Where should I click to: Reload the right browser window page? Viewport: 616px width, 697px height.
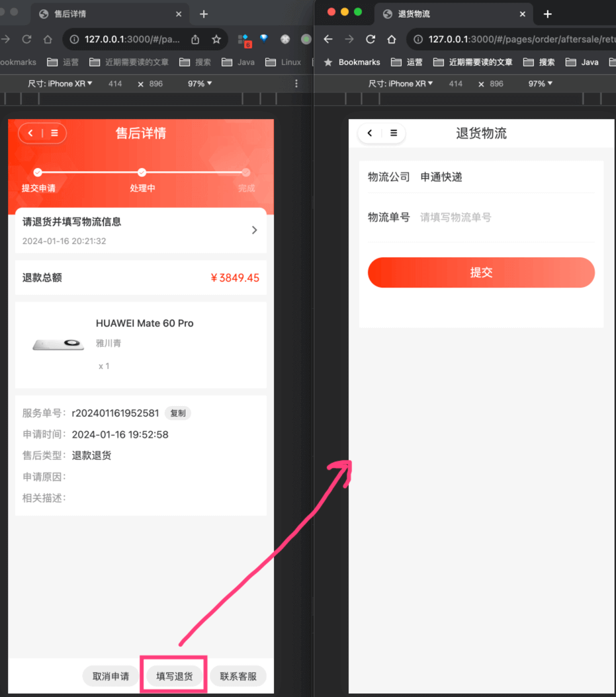(x=371, y=40)
